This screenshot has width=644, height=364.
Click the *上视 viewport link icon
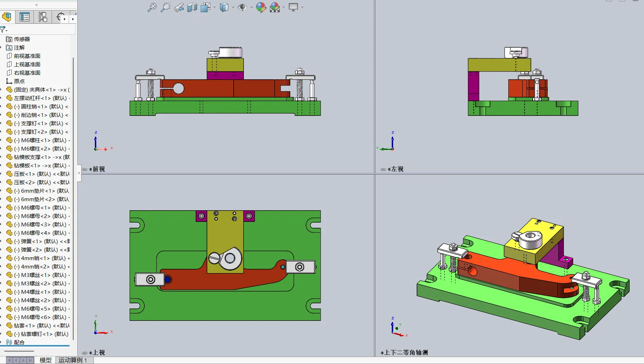(85, 353)
